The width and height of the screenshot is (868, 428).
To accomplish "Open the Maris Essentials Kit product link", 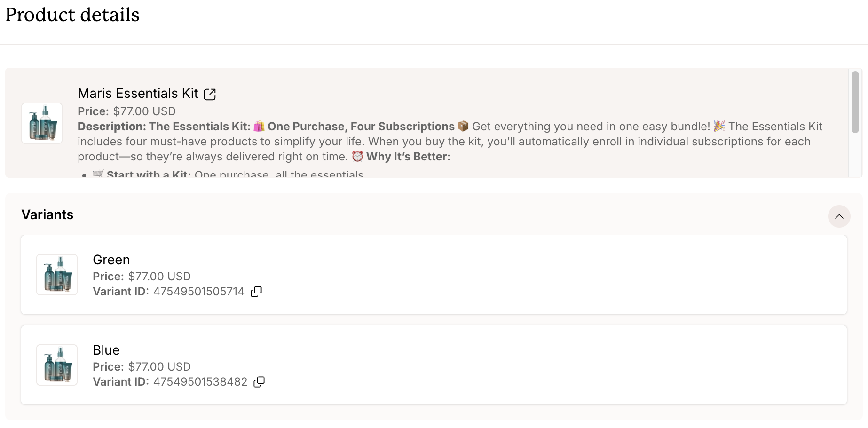I will tap(138, 94).
